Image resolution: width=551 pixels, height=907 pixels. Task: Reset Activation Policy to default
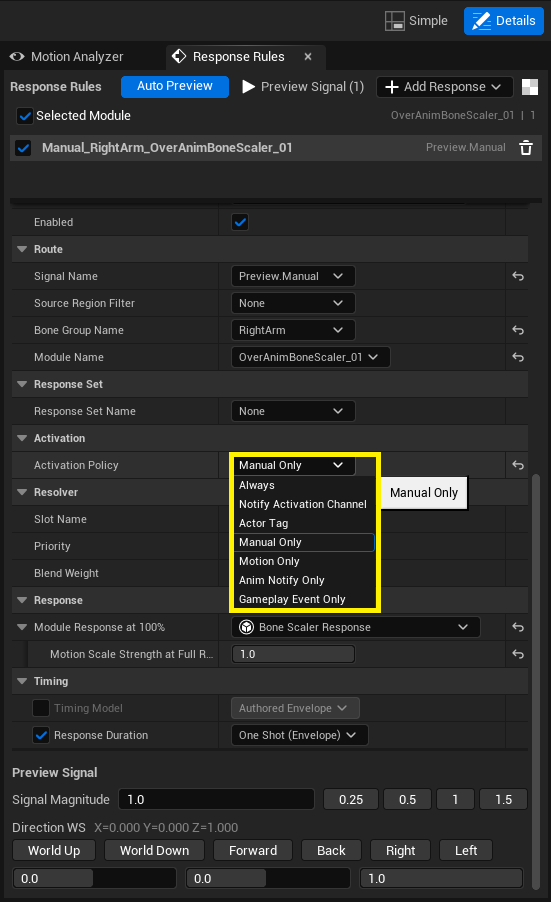[518, 465]
